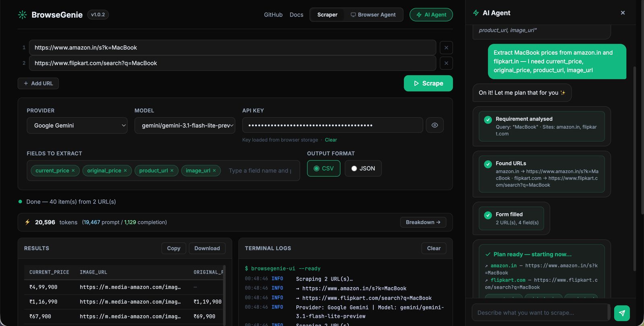Open the Provider dropdown
Screen dimensions: 644x326
click(77, 126)
